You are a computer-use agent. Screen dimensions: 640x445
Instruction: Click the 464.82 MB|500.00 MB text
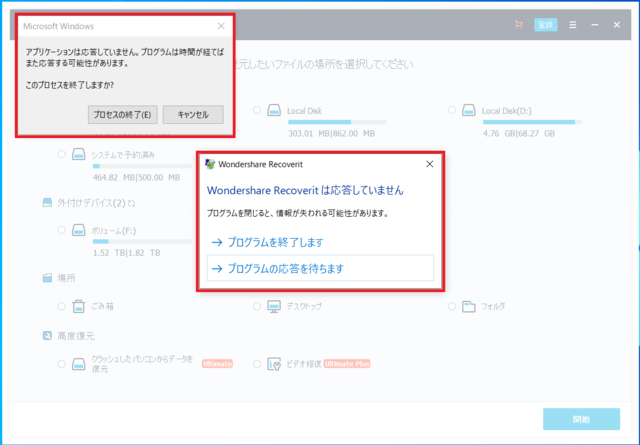click(x=136, y=178)
